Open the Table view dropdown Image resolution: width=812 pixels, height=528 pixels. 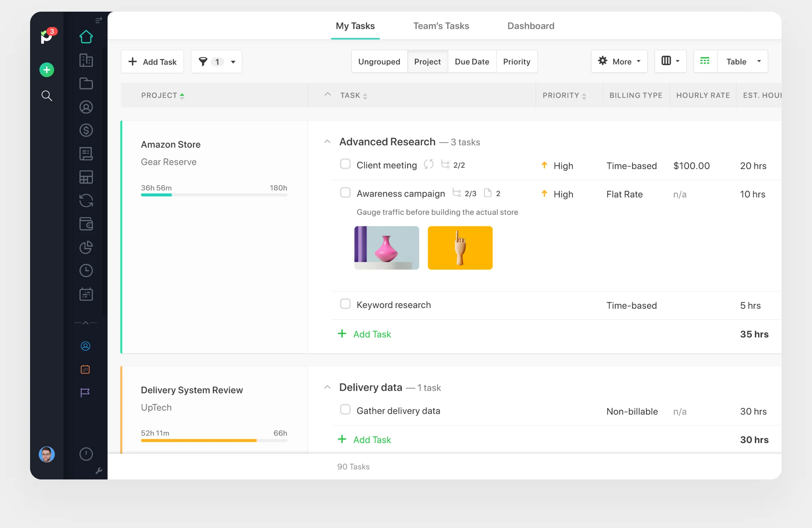[742, 61]
